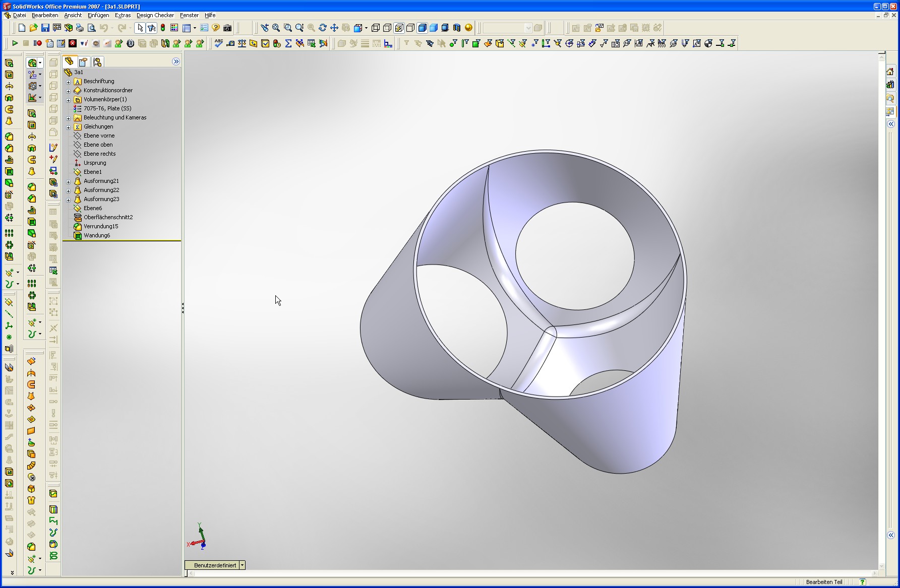Screen dimensions: 900x588
Task: Select the Pan view tool
Action: (x=334, y=28)
